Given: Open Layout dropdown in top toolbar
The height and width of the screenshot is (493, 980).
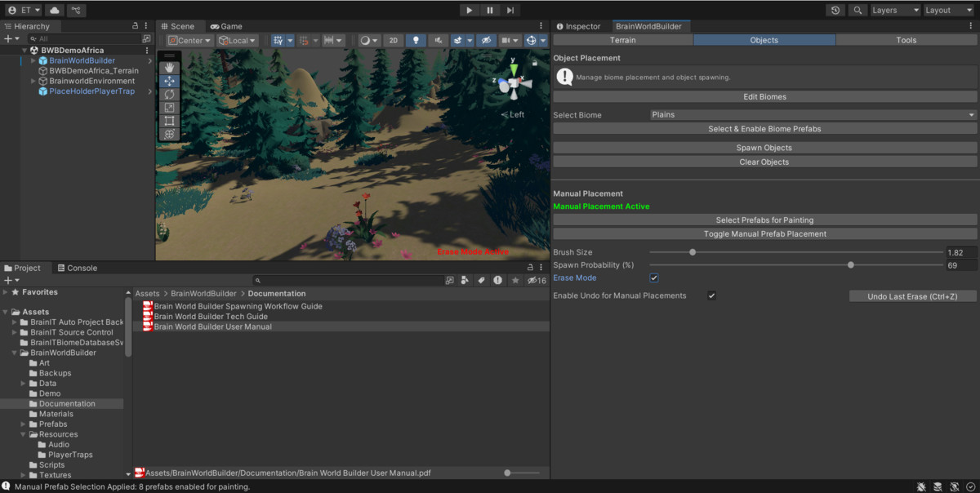Looking at the screenshot, I should (948, 10).
